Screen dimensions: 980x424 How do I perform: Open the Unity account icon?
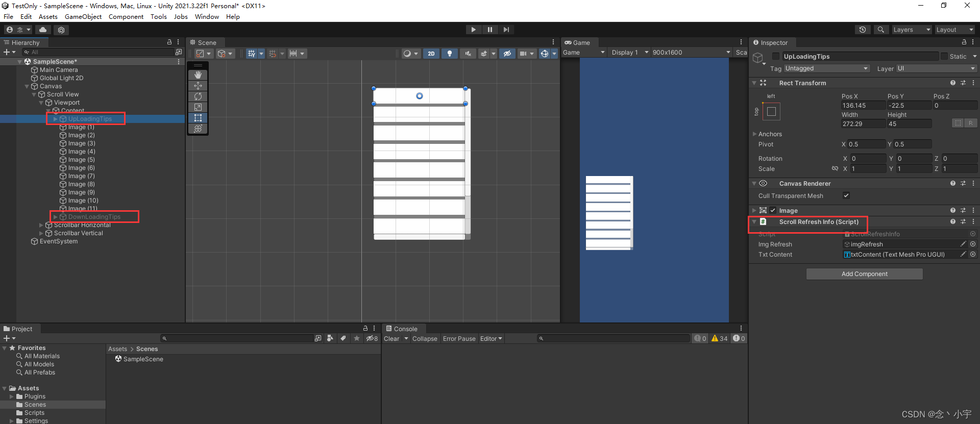10,30
